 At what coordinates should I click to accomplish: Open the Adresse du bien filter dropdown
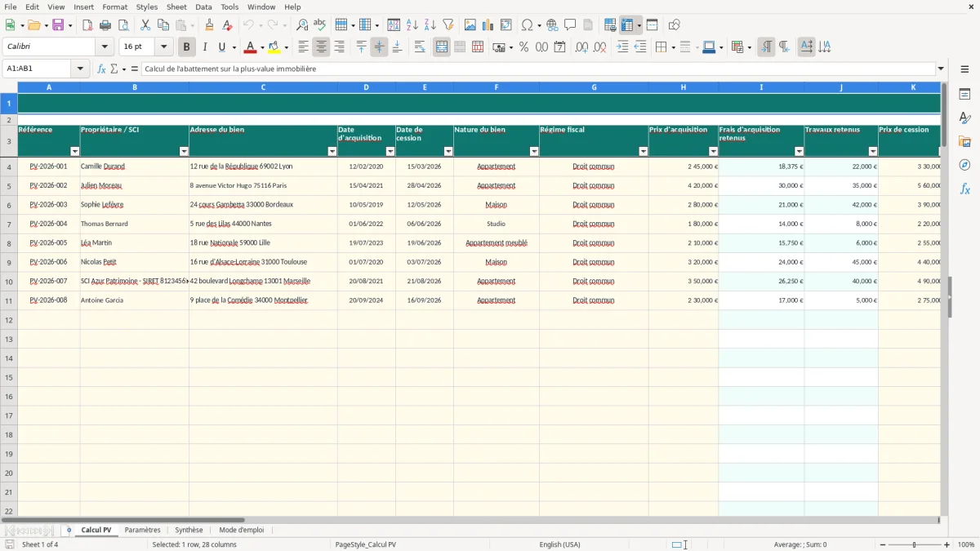332,152
